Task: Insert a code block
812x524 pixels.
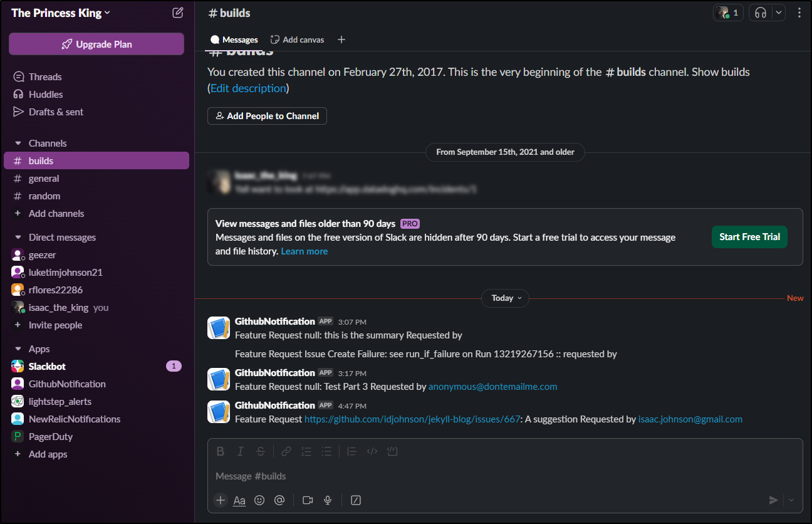Action: pyautogui.click(x=393, y=451)
